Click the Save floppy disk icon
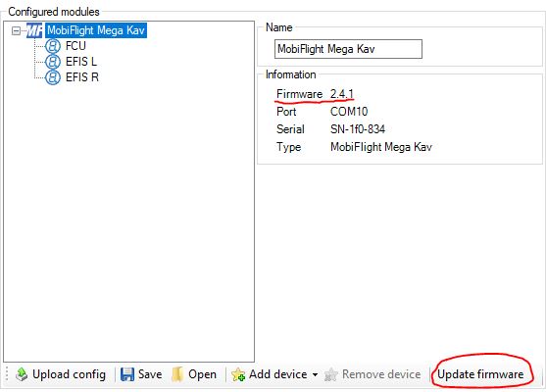 coord(127,374)
